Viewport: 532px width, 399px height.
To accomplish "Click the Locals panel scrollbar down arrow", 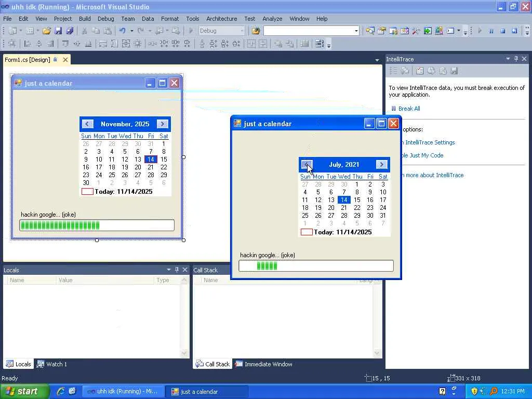I will (184, 353).
